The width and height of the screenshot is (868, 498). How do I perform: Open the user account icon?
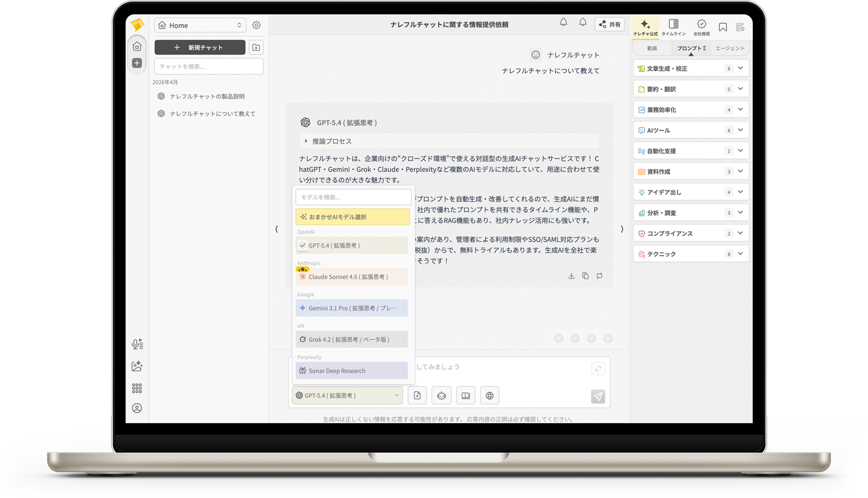coord(137,408)
